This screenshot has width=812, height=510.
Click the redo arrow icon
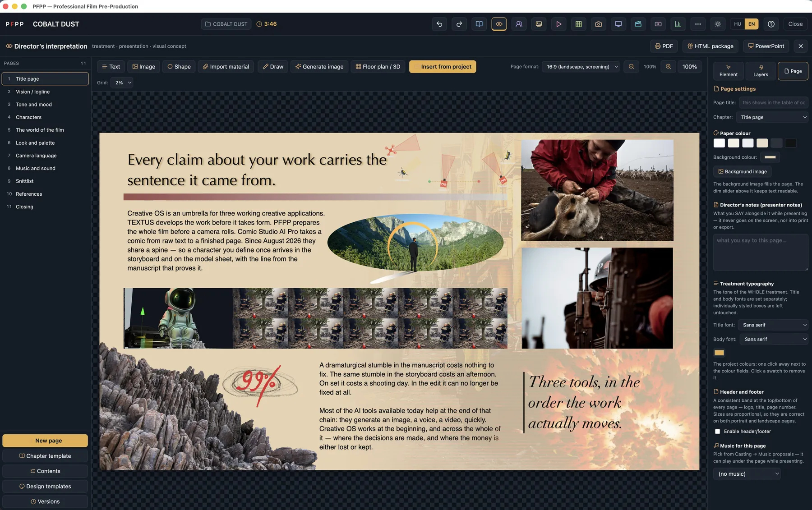459,24
